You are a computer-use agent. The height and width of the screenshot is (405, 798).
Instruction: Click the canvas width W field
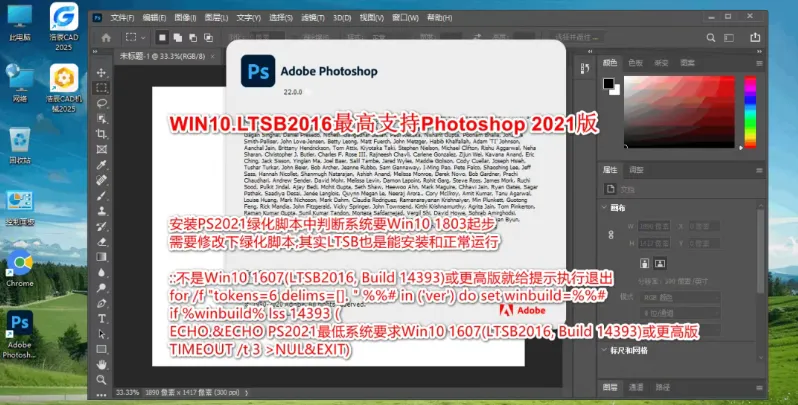tap(653, 226)
